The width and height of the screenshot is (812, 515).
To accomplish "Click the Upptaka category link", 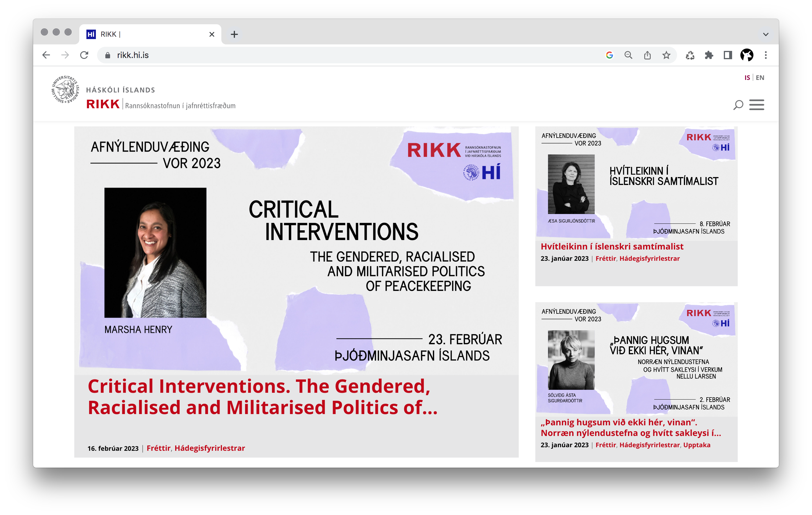I will coord(696,445).
